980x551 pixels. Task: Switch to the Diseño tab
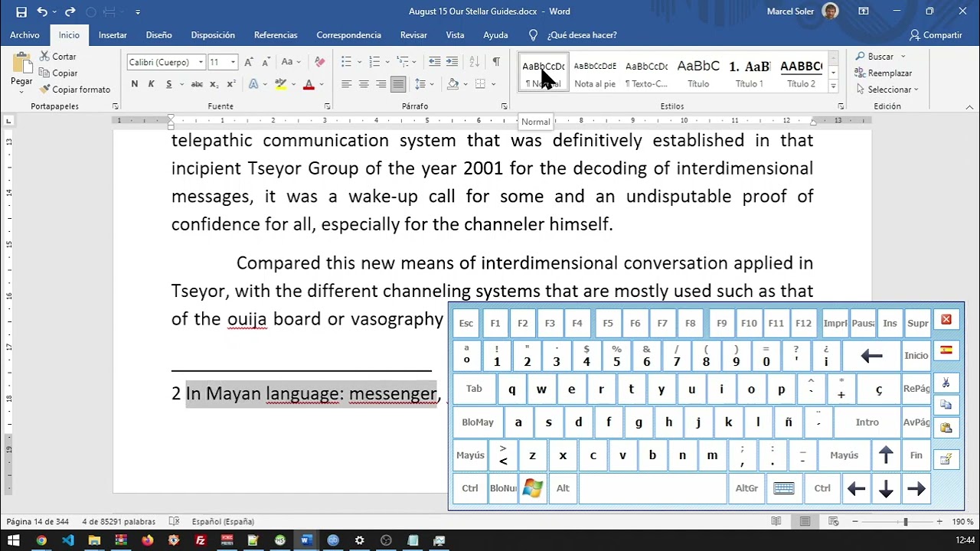158,35
